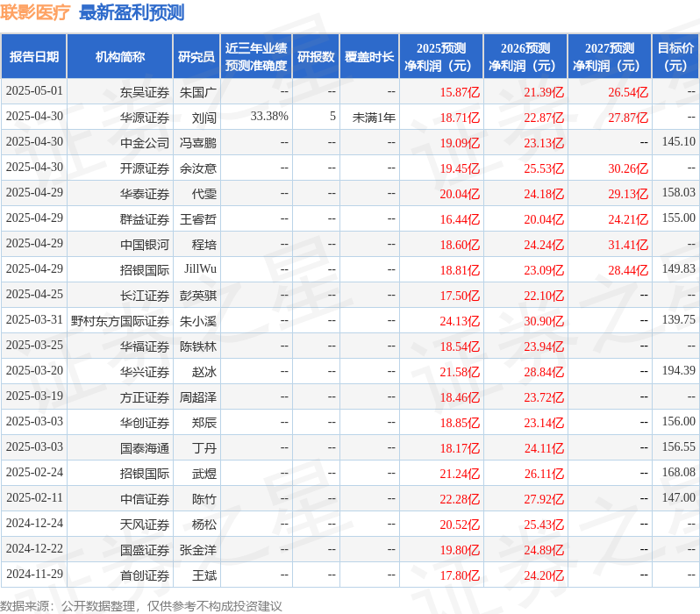Click analyst name 冯喜鹏
700x614 pixels.
click(198, 143)
